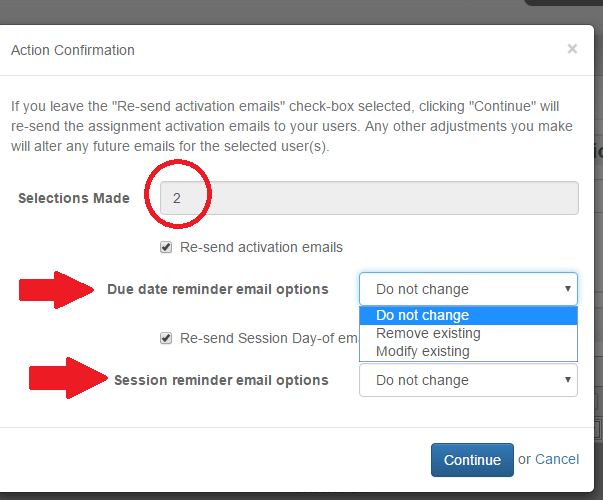Image resolution: width=603 pixels, height=500 pixels.
Task: Click the Due date dropdown arrow
Action: point(568,288)
